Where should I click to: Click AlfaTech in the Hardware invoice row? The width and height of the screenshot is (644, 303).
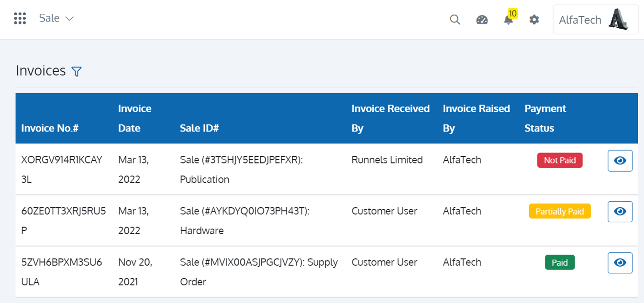click(462, 211)
